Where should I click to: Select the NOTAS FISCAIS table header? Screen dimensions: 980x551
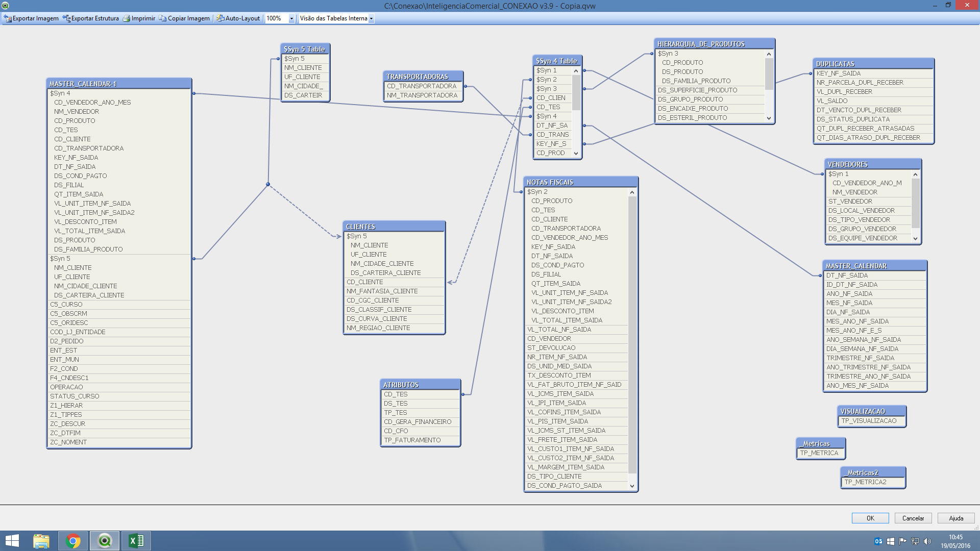pos(581,182)
